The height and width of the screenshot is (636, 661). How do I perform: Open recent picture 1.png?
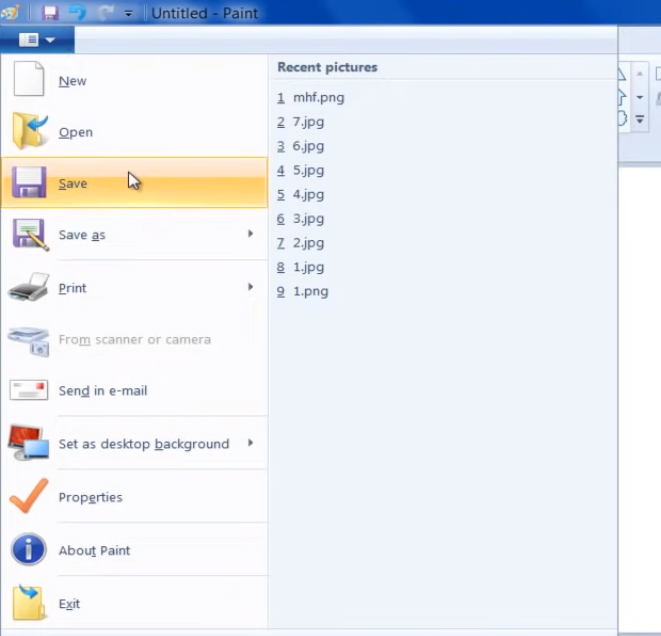point(310,291)
